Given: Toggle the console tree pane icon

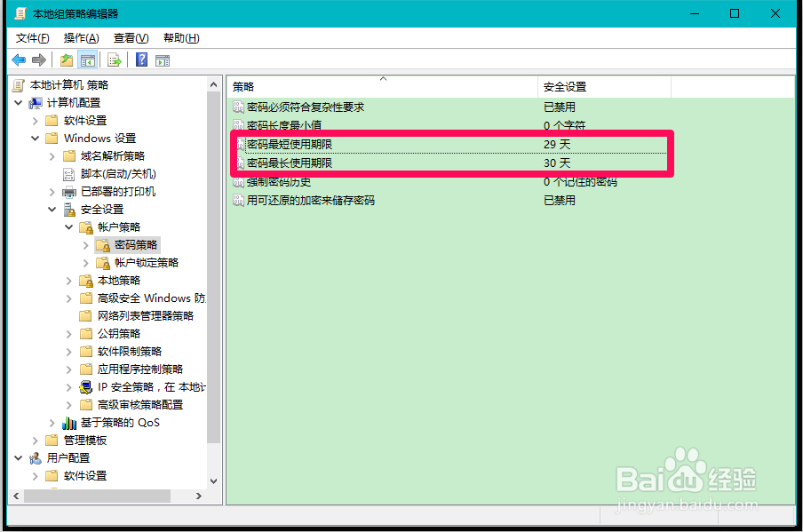Looking at the screenshot, I should pyautogui.click(x=86, y=59).
